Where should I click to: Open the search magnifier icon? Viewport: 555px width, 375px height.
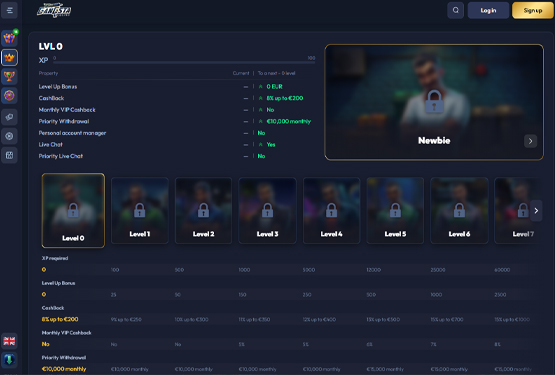[456, 10]
